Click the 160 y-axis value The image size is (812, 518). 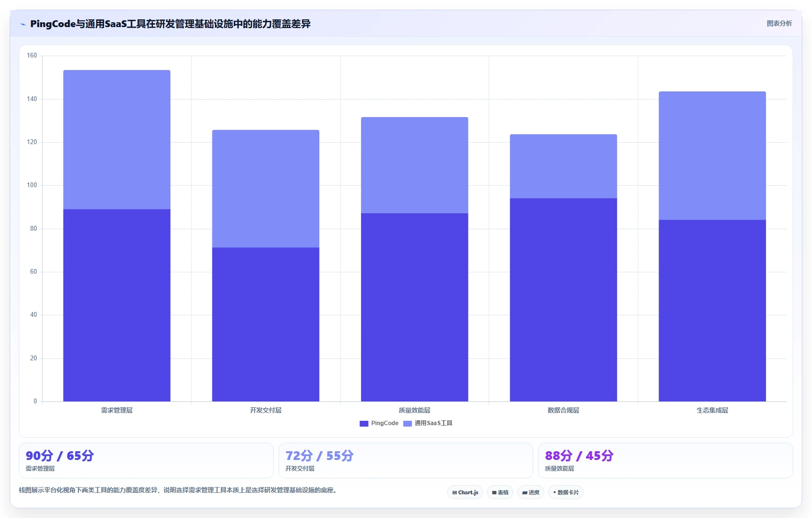click(32, 56)
